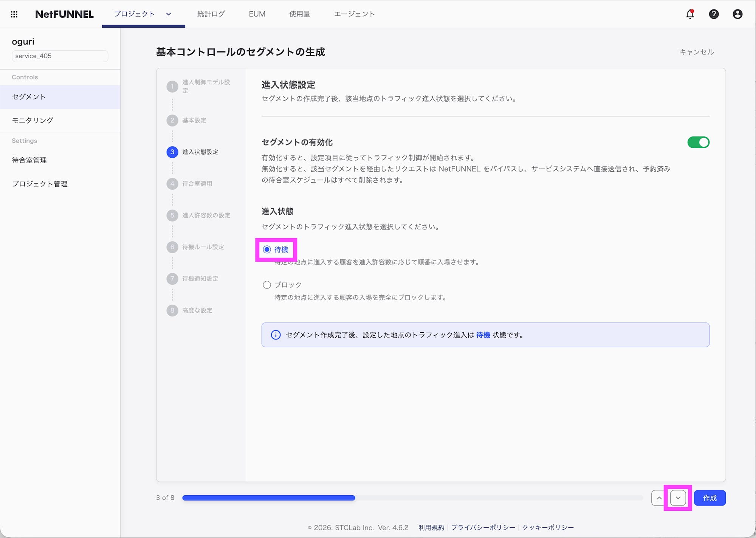756x538 pixels.
Task: Select the ブロック radio option
Action: click(267, 285)
